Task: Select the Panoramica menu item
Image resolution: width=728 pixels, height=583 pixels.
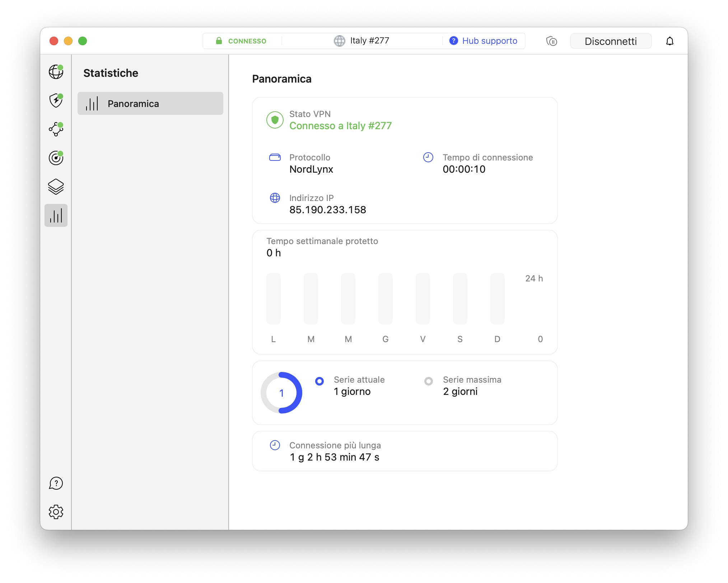Action: (x=150, y=103)
